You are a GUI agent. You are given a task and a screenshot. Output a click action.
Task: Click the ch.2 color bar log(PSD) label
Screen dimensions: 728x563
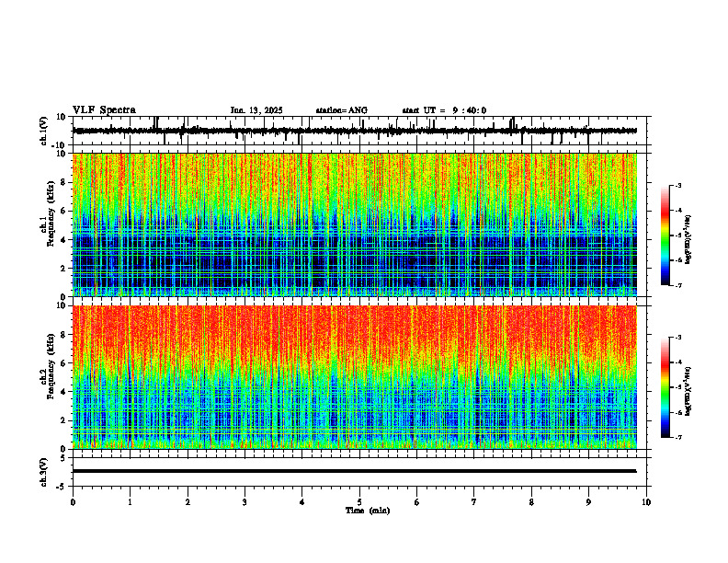688,391
